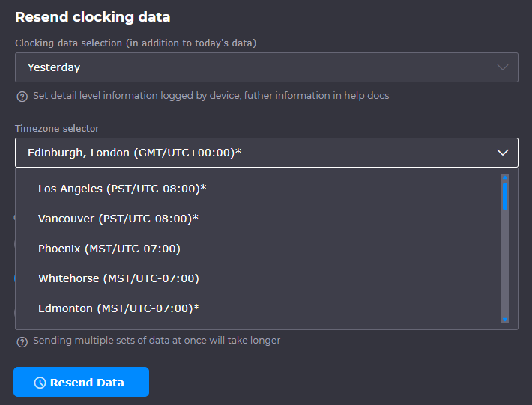Pick Phoenix (MST/UTC-07:00) timezone option
Screen dimensions: 532x405
tap(109, 249)
